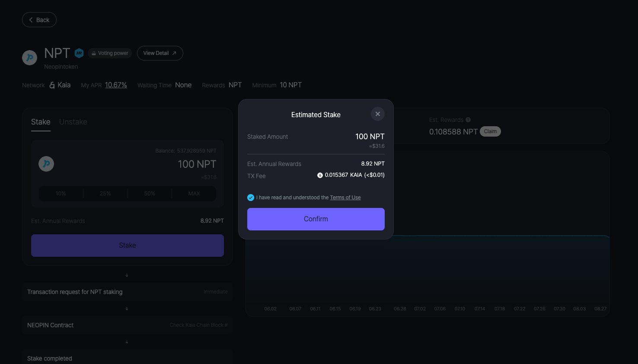This screenshot has width=638, height=364.
Task: Click the My APR 10.67% link
Action: tap(116, 85)
